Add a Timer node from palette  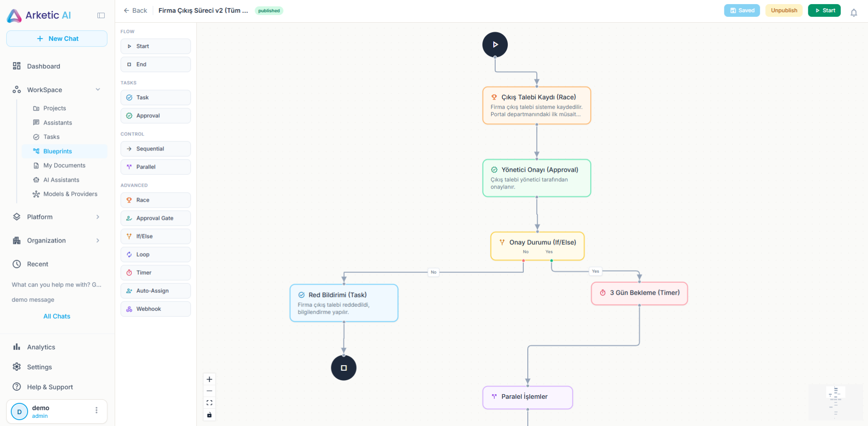[155, 272]
